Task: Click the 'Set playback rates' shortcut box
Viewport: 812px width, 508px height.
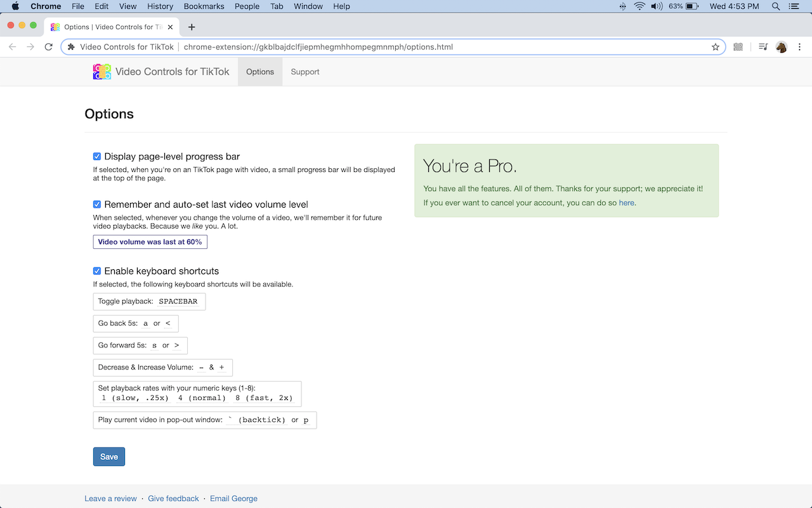Action: pos(197,394)
